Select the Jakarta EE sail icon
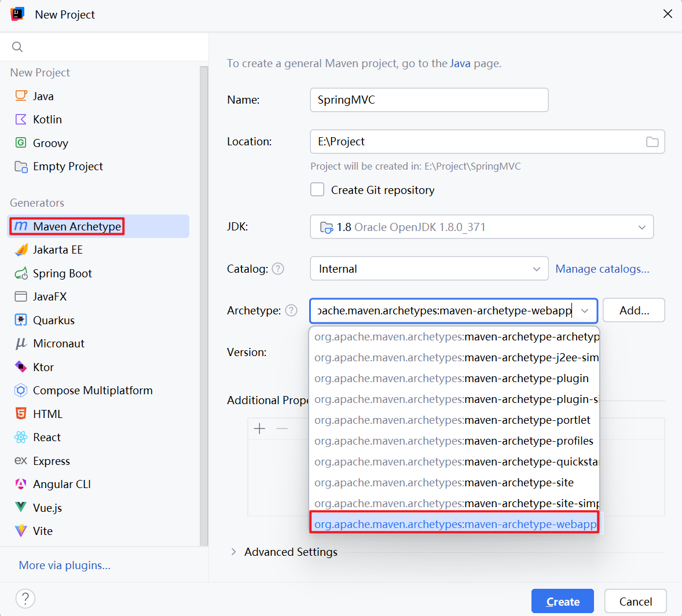The height and width of the screenshot is (616, 682). pos(21,250)
